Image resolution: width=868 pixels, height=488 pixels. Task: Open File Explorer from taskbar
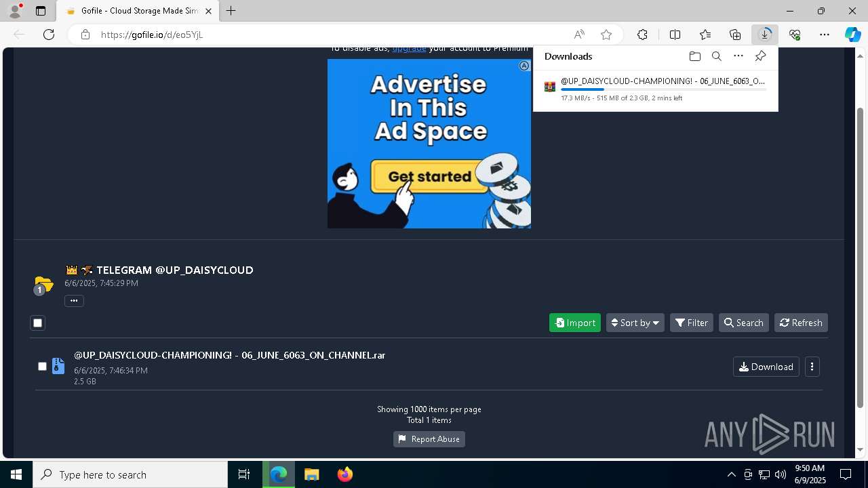tap(312, 474)
